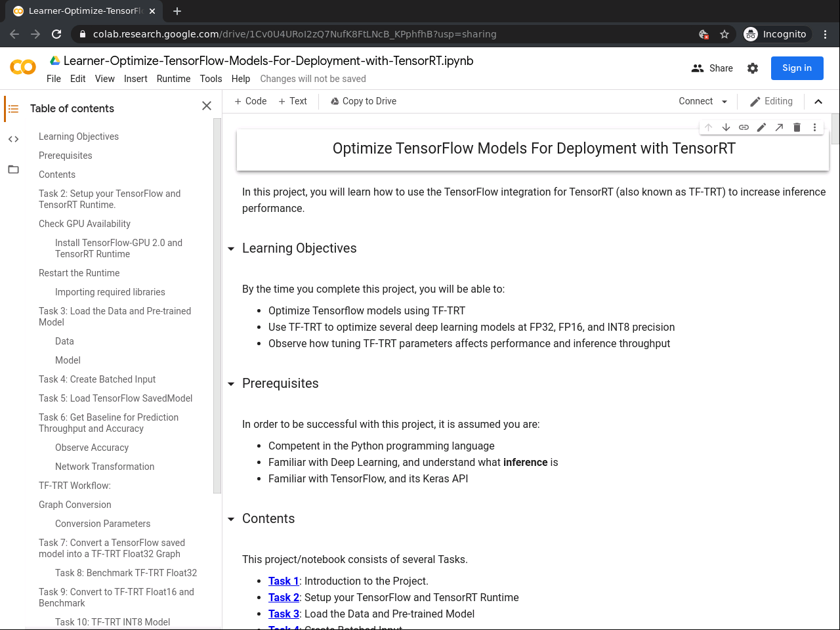
Task: Collapse the Learning Objectives section
Action: pos(231,249)
